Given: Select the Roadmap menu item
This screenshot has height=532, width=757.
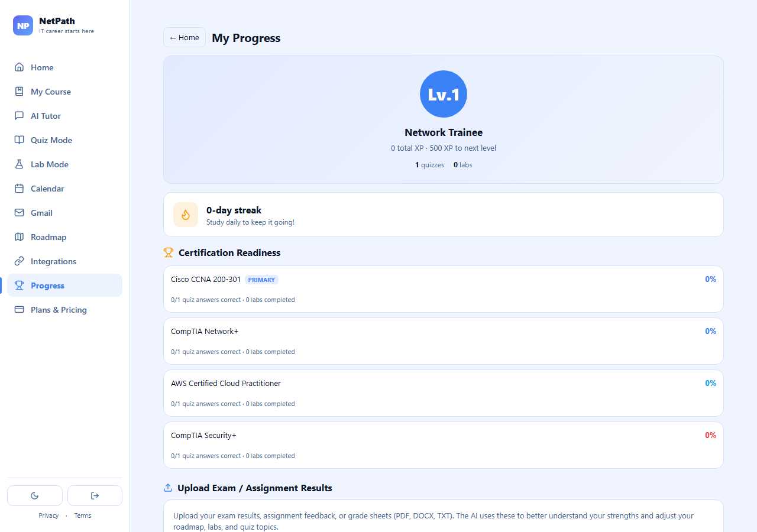Looking at the screenshot, I should pos(64,237).
